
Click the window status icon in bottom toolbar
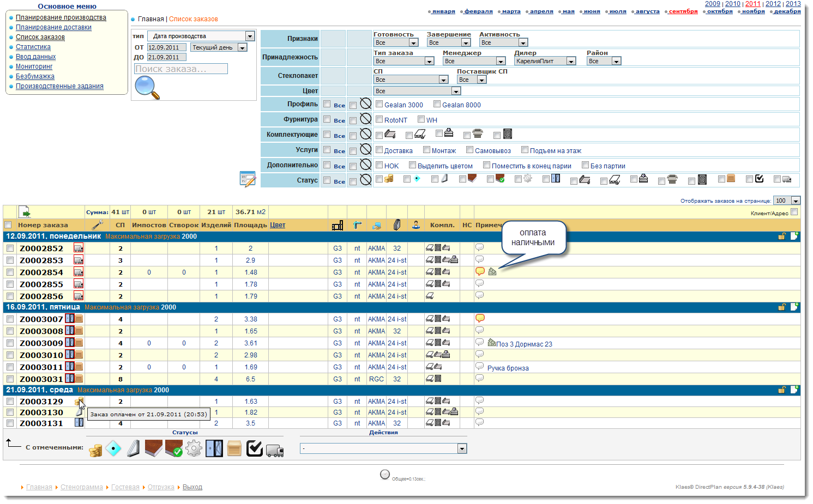pyautogui.click(x=214, y=449)
